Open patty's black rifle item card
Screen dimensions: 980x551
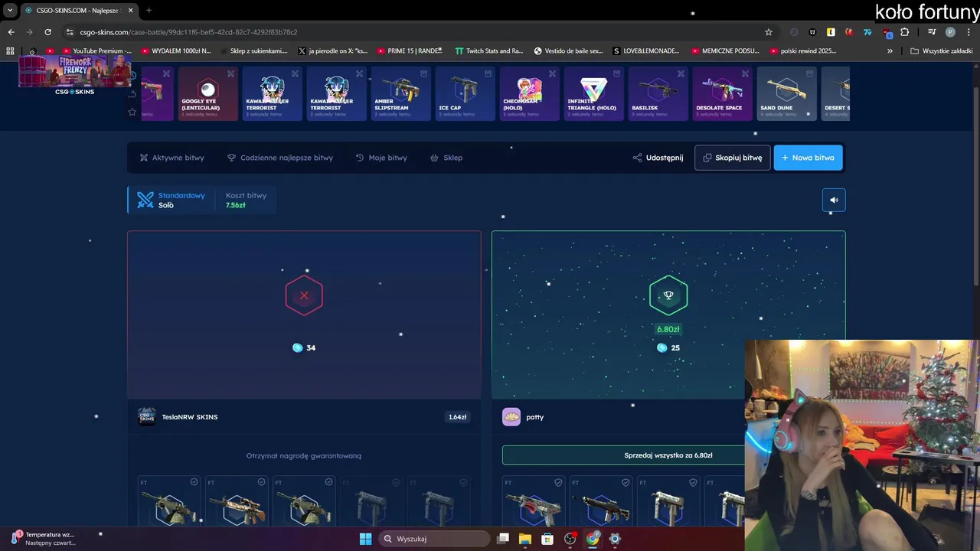coord(601,501)
